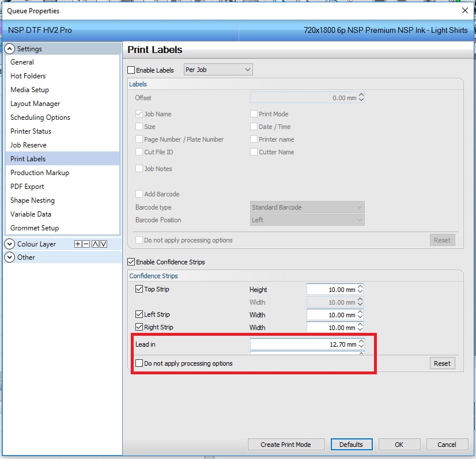Open Job Reserve settings
The height and width of the screenshot is (459, 476).
(63, 145)
